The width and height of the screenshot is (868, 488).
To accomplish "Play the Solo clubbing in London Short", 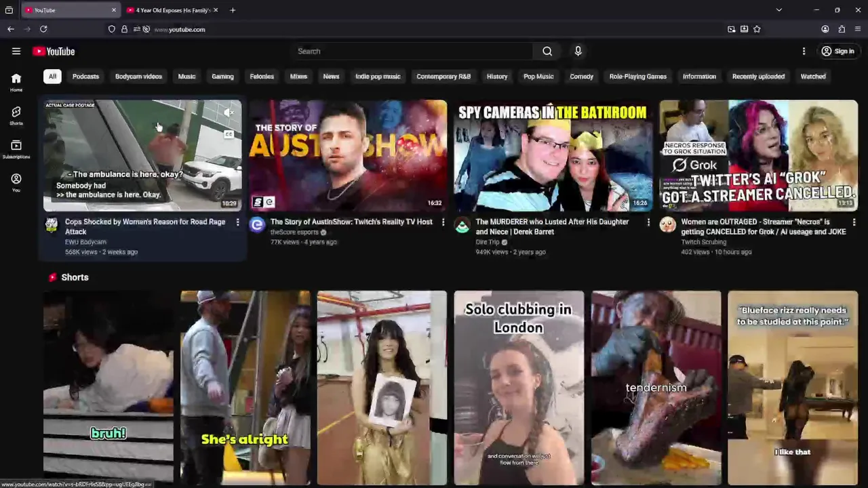I will [x=519, y=388].
